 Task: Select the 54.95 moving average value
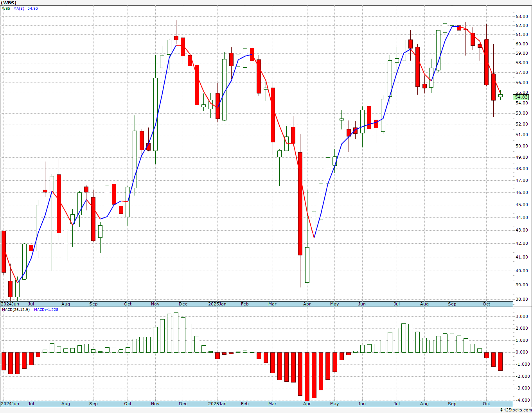click(32, 8)
